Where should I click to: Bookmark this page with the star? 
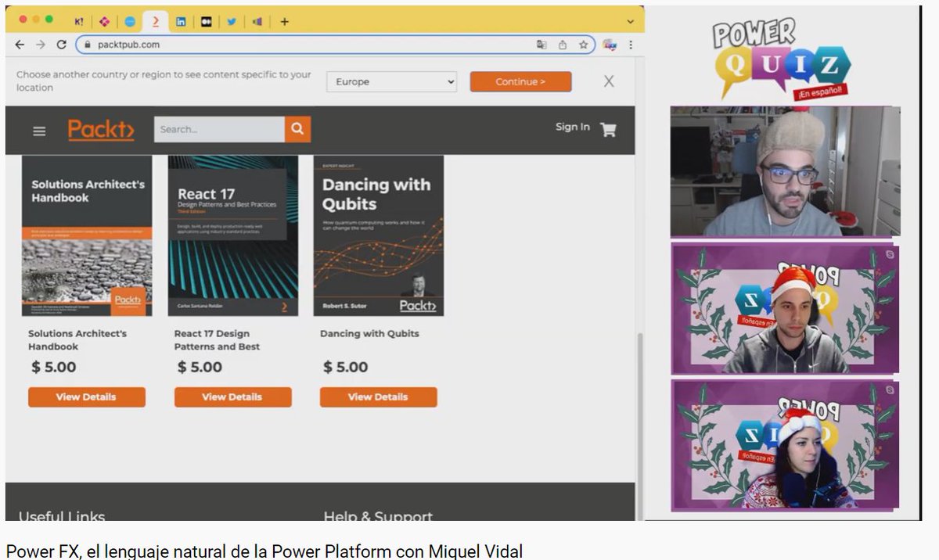[583, 45]
